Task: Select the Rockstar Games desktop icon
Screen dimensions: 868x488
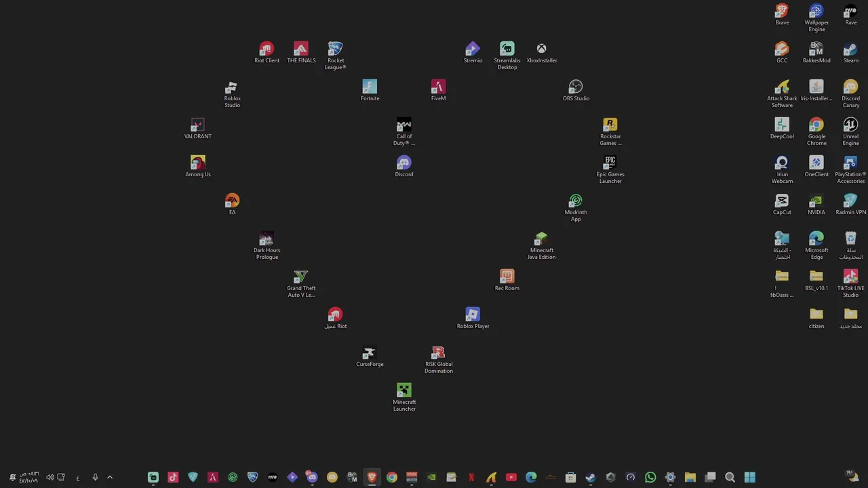Action: click(x=610, y=131)
